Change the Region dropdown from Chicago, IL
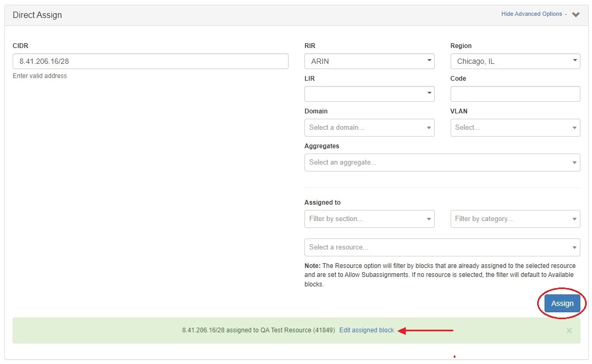 [515, 61]
